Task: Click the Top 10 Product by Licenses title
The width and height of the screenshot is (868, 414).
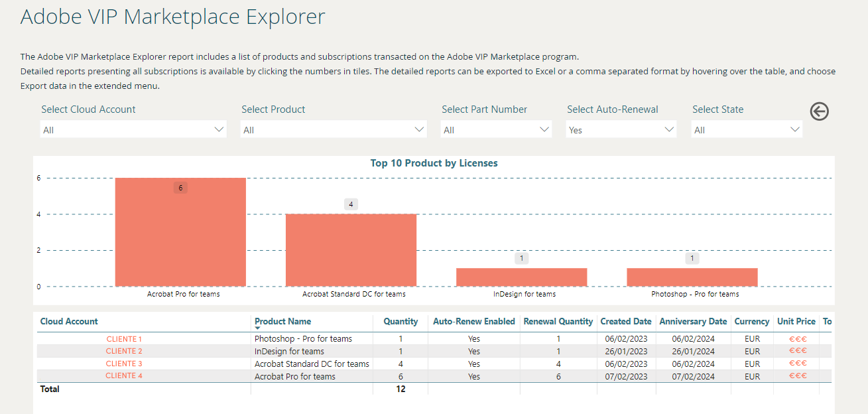Action: [x=434, y=163]
